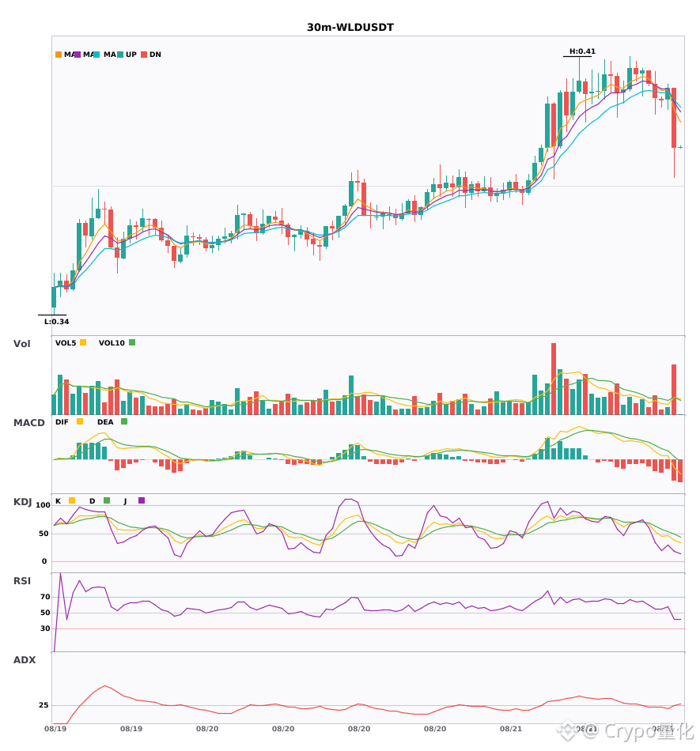Click the VOL5 legend text

point(66,343)
